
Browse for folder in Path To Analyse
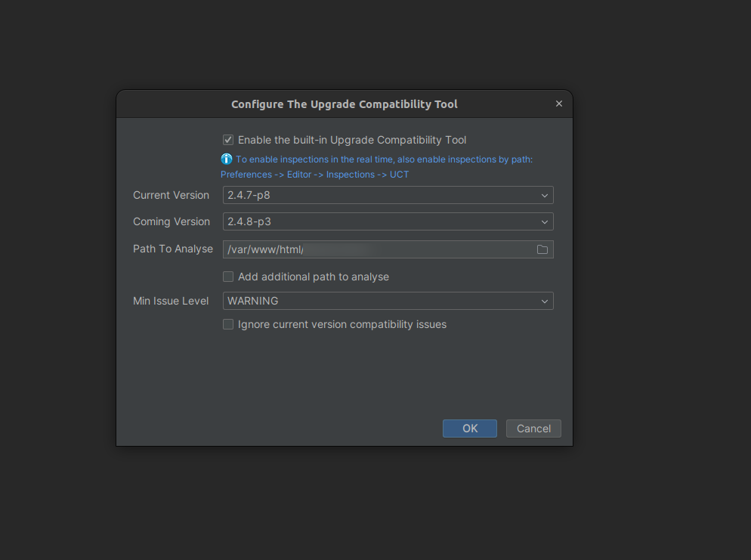click(542, 249)
